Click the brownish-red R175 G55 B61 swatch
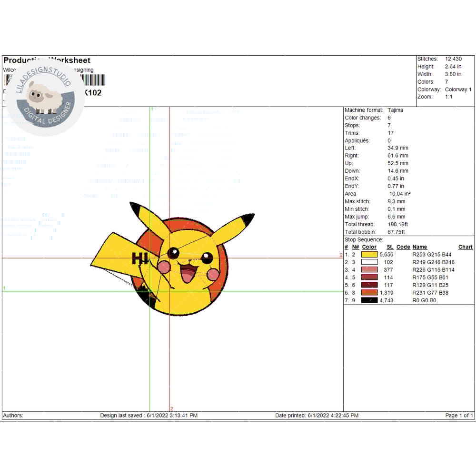This screenshot has width=476, height=476. pos(369,278)
